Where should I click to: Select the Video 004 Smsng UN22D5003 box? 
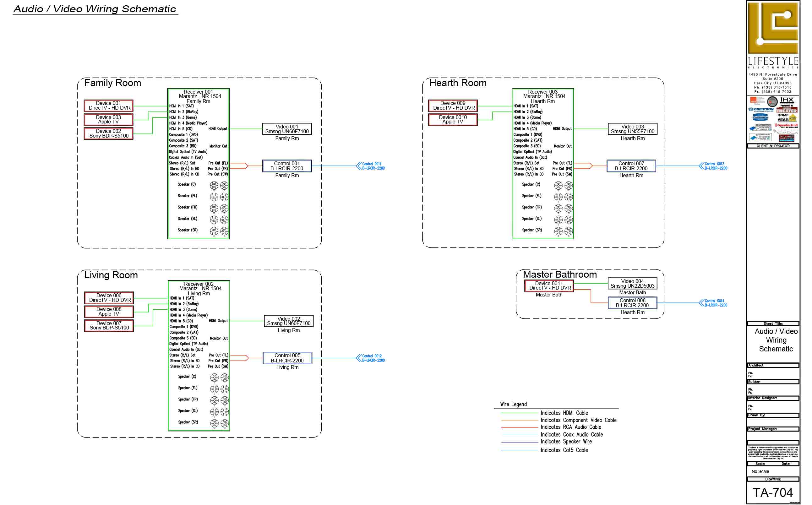(632, 284)
